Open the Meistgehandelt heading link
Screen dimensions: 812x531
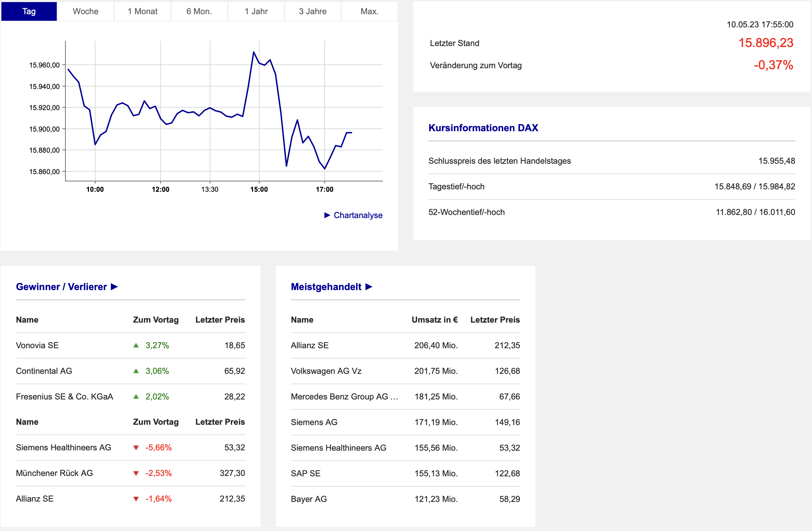click(x=326, y=287)
